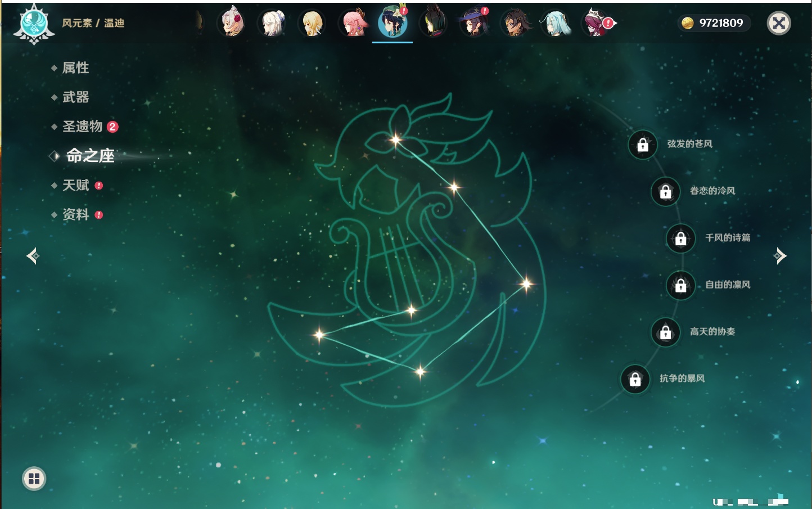Open the 属性 attributes tab
812x509 pixels.
pyautogui.click(x=75, y=68)
